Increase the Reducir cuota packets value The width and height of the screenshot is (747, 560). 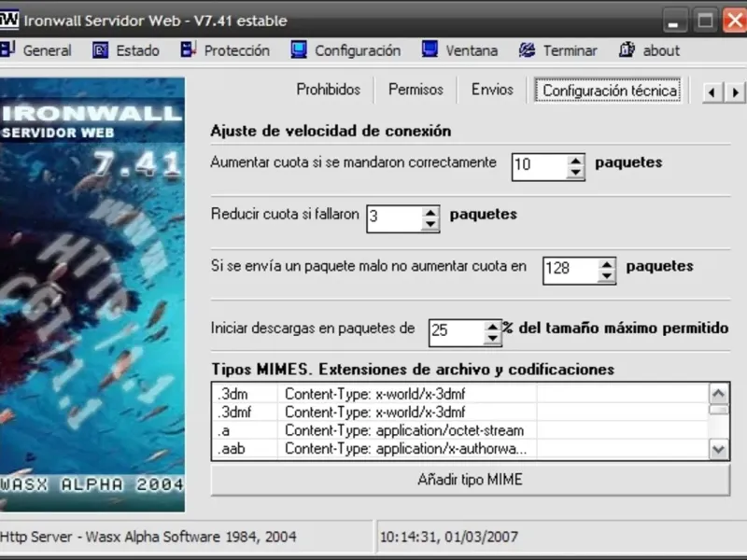click(430, 213)
